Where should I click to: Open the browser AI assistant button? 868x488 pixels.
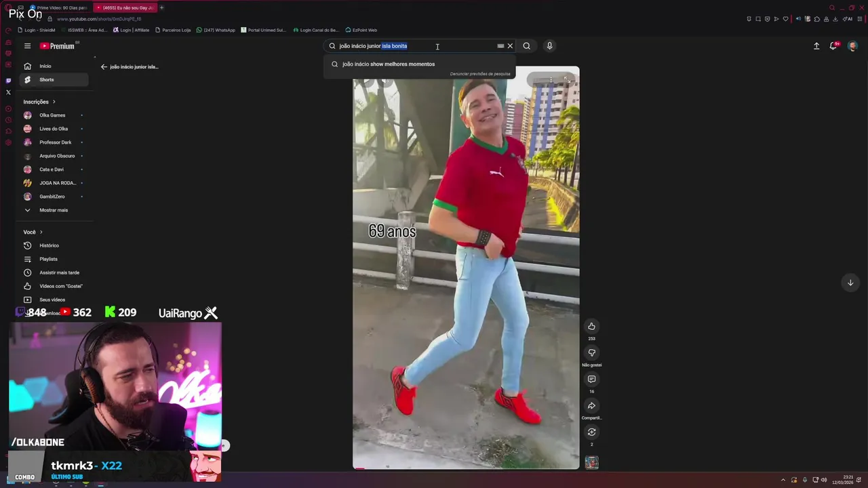tap(847, 19)
